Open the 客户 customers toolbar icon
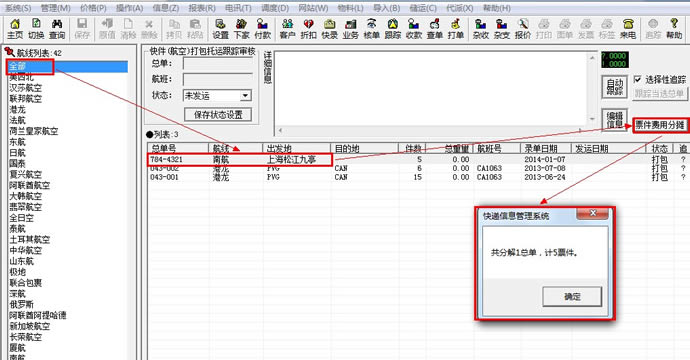 [287, 29]
